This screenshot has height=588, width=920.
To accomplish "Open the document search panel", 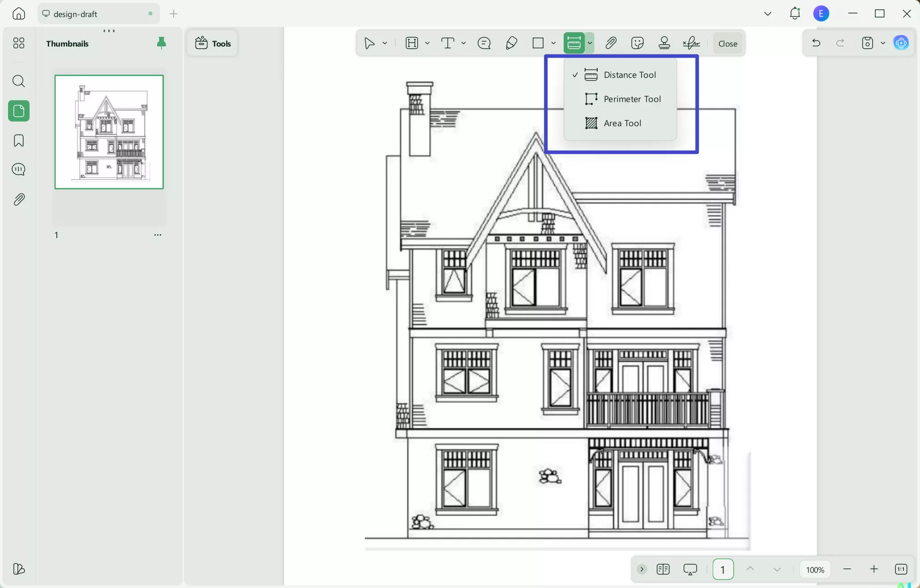I will point(18,81).
